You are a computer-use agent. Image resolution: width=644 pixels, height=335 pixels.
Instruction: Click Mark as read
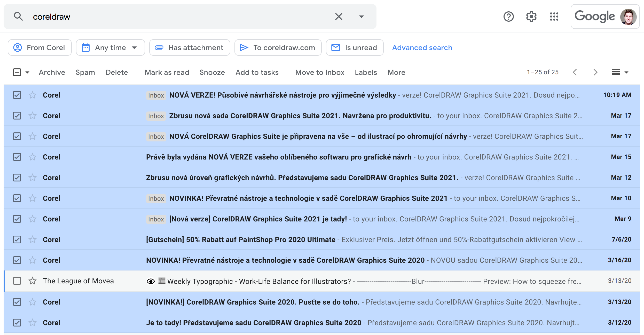[x=167, y=72]
